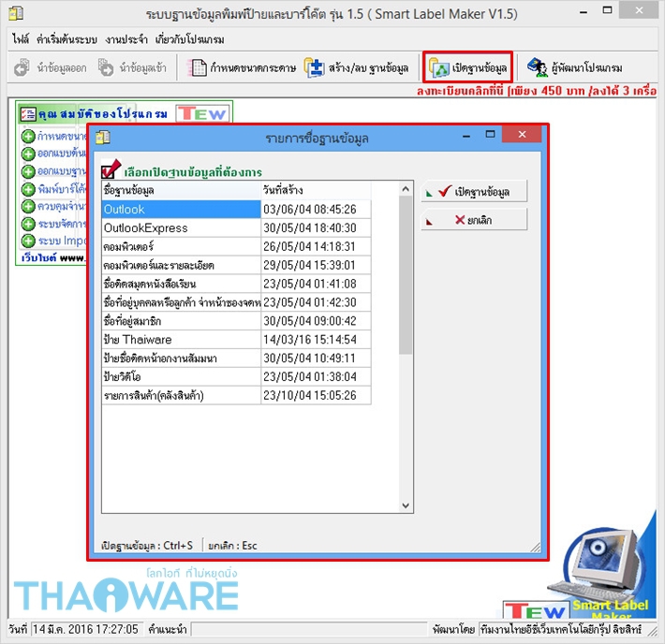Click the วันที่สร้าง column header

316,190
